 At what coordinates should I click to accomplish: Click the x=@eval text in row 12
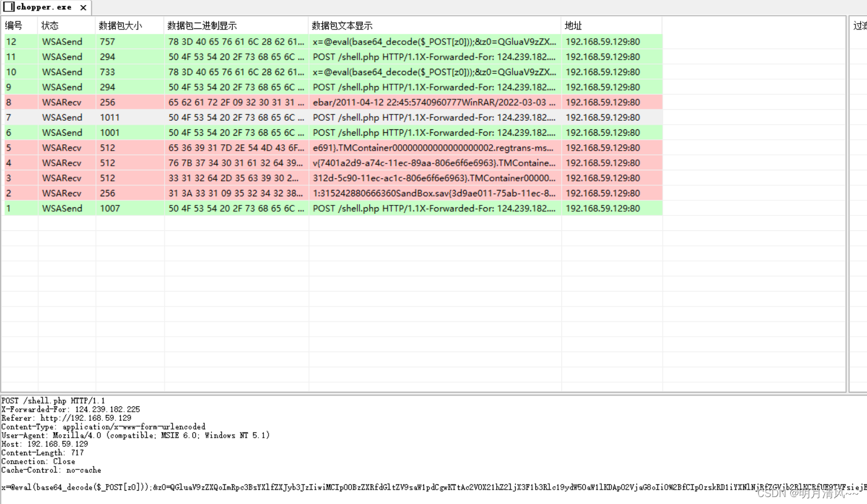pos(434,42)
